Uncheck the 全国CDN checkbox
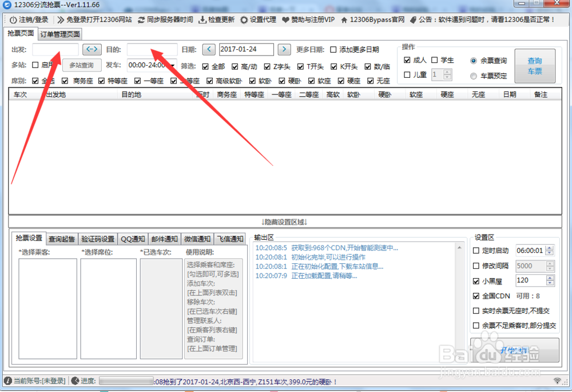The width and height of the screenshot is (572, 392). (476, 296)
